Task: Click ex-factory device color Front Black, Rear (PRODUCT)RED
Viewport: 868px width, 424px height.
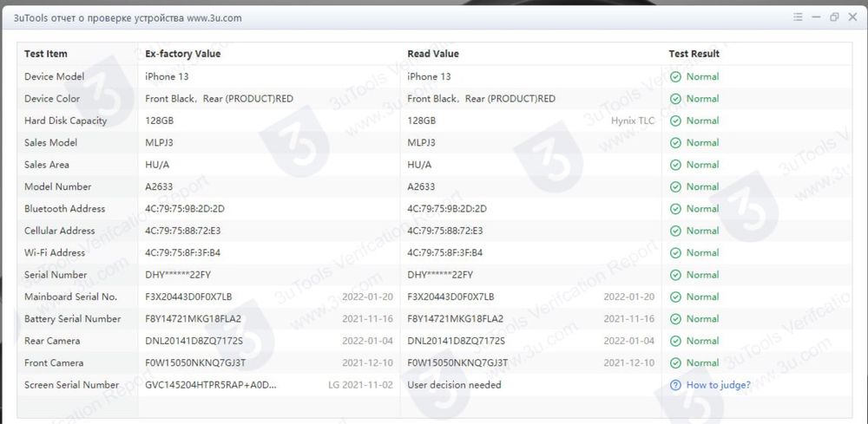Action: (220, 98)
